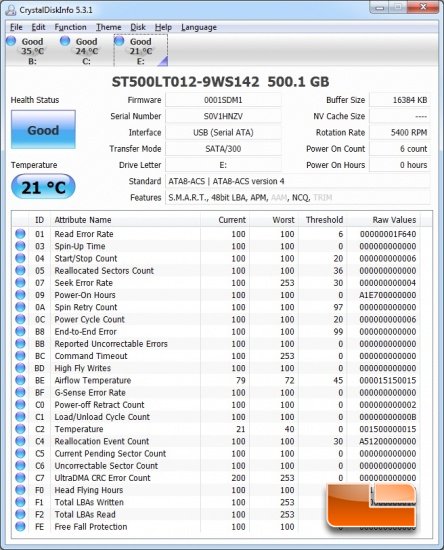This screenshot has height=550, width=444.
Task: Click the status icon for Start/Stop Count
Action: click(20, 258)
